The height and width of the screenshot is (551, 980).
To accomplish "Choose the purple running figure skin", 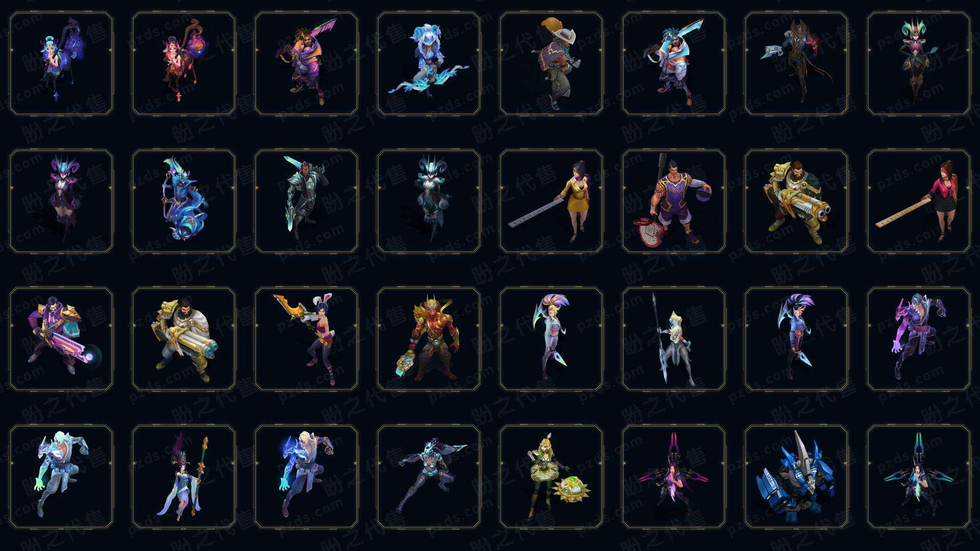I will (x=919, y=339).
